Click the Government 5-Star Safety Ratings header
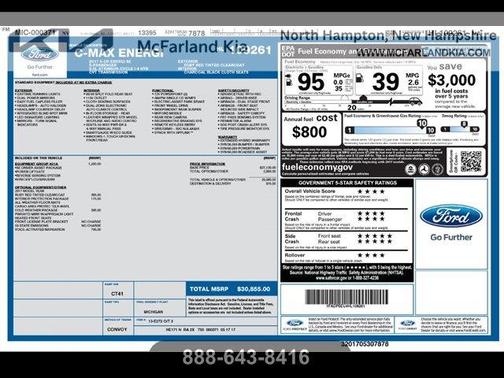Image resolution: width=504 pixels, height=378 pixels. (347, 183)
